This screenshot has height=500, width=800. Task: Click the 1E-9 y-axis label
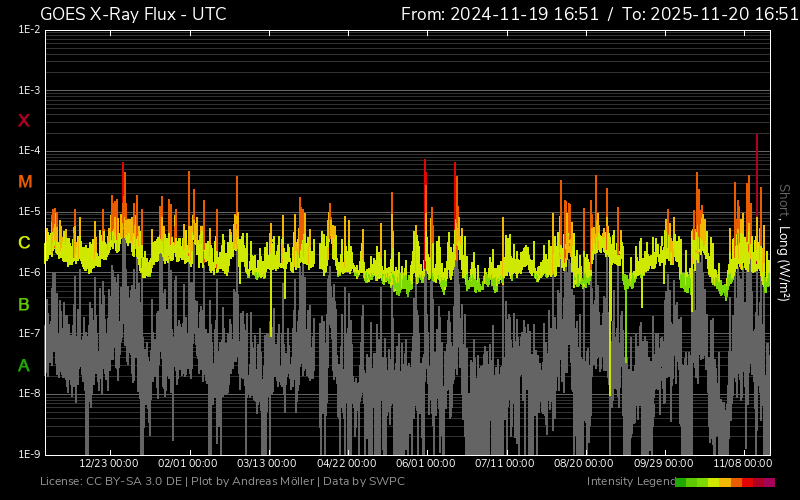pyautogui.click(x=29, y=454)
